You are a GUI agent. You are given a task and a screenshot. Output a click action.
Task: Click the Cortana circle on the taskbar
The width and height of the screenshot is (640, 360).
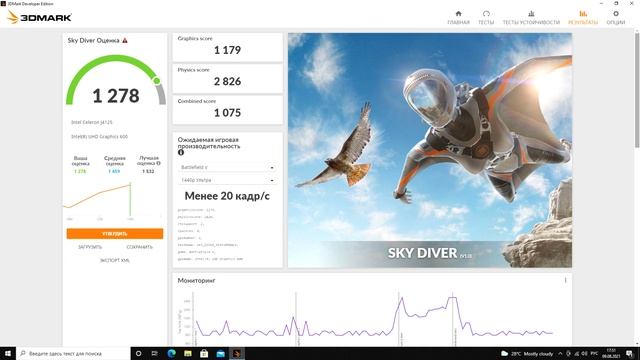pyautogui.click(x=138, y=353)
